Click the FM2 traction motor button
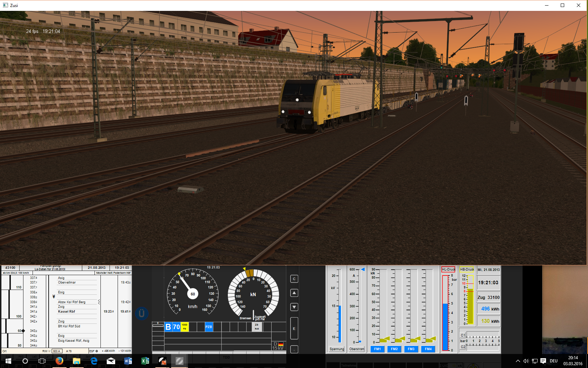588x368 pixels. pos(394,349)
